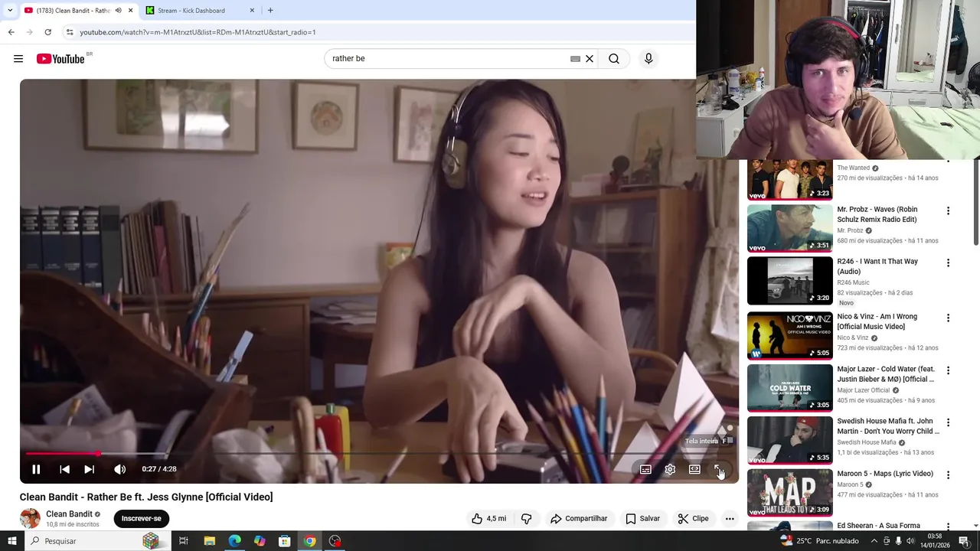Seek on the red video progress bar
The height and width of the screenshot is (551, 980).
(x=379, y=454)
